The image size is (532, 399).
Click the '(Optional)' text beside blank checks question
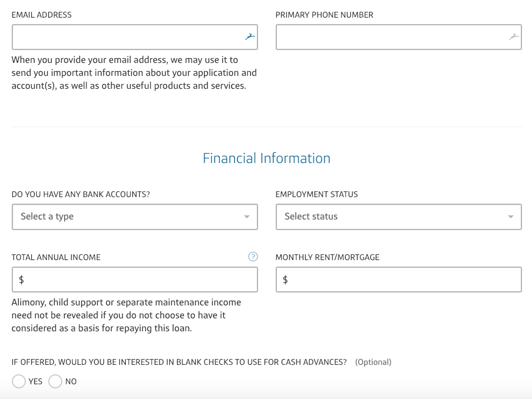(373, 362)
